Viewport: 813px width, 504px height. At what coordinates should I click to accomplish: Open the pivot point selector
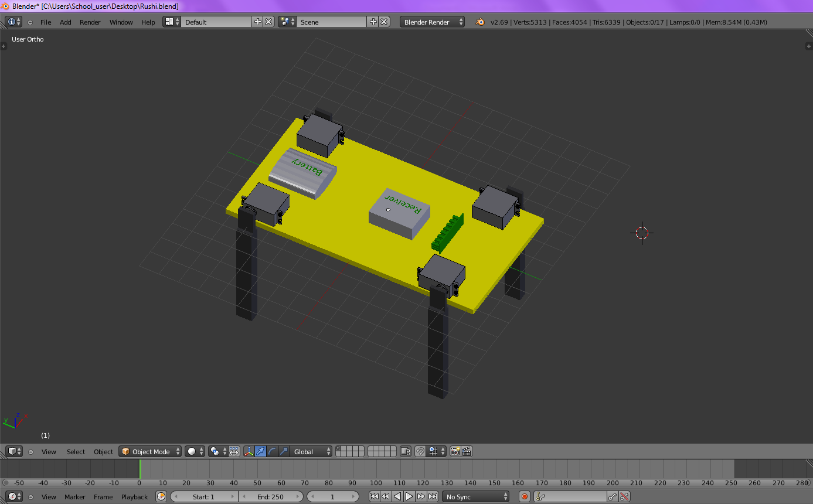[x=217, y=451]
